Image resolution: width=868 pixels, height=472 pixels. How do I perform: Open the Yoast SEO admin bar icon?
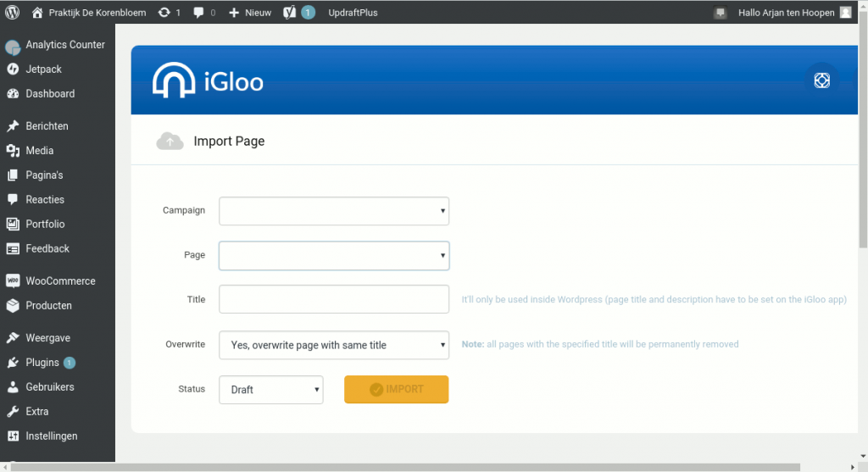coord(289,13)
